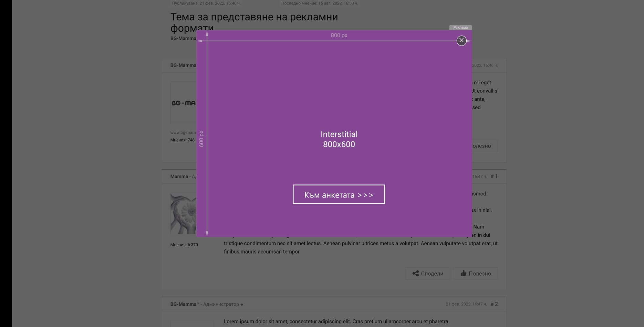Viewport: 644px width, 327px height.
Task: Click partially hidden Полезно button in first post
Action: (485, 146)
